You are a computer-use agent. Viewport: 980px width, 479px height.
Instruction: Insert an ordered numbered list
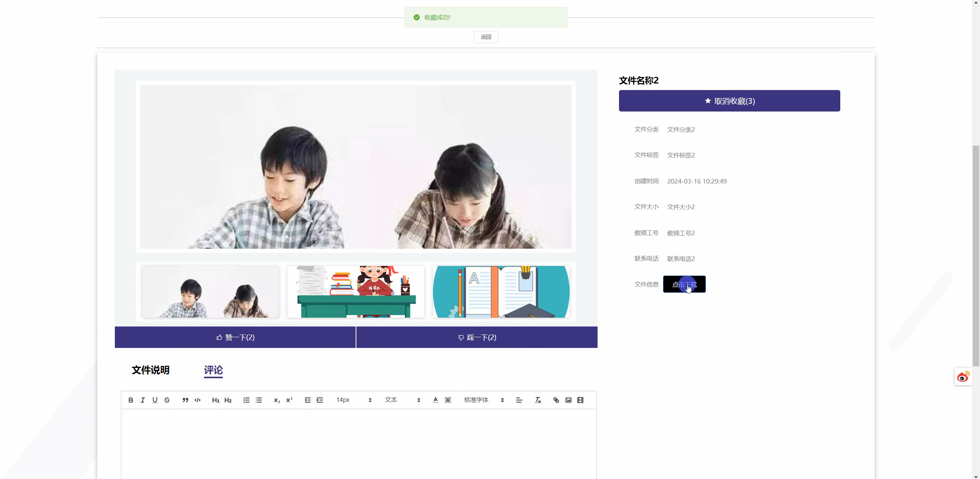coord(247,400)
